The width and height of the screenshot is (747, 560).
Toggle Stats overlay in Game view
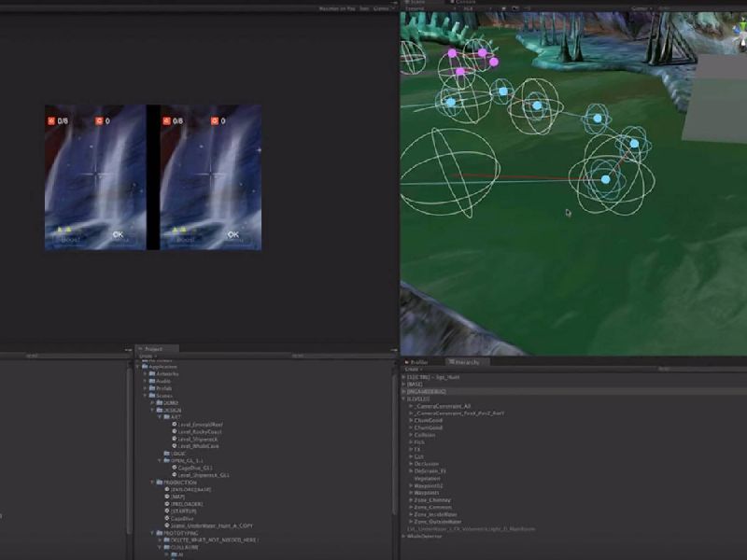(x=362, y=8)
